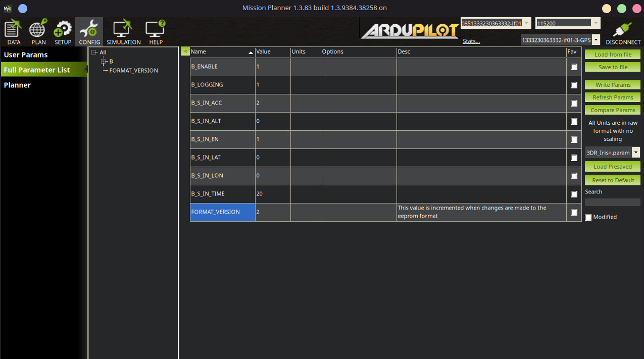The height and width of the screenshot is (359, 644).
Task: Tick the Fav checkbox for FORMAT_VERSION
Action: click(x=574, y=213)
